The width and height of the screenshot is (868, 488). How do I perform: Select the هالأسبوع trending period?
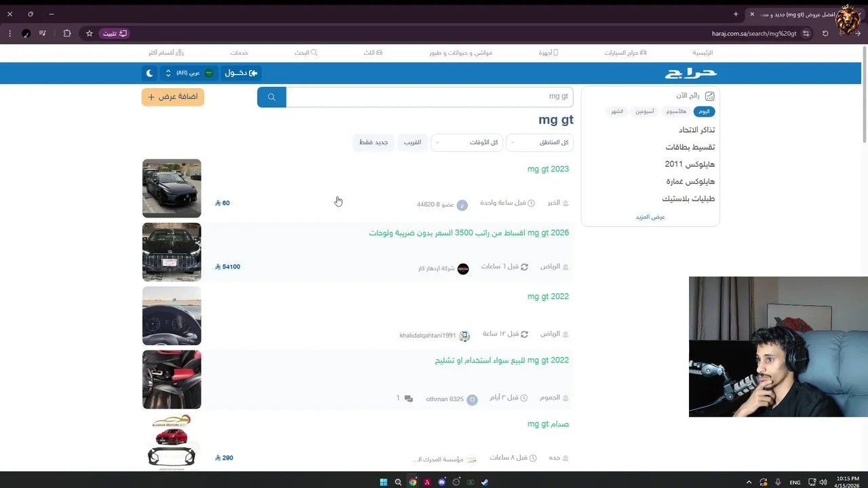coord(676,111)
